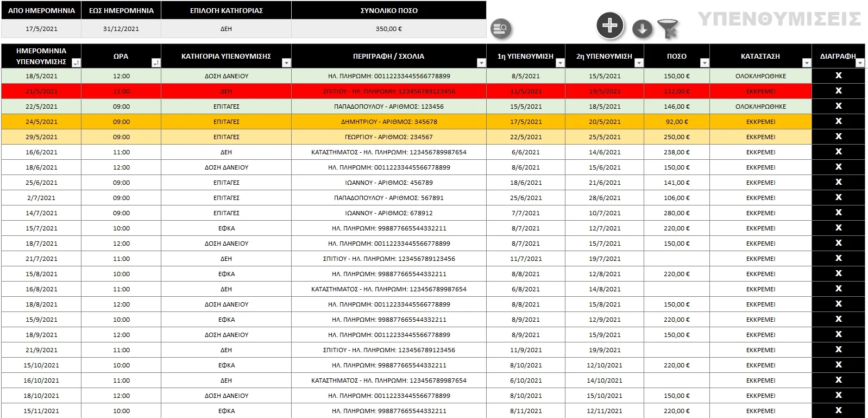
Task: Delete the 2/7/2021 reminder row
Action: click(x=838, y=197)
